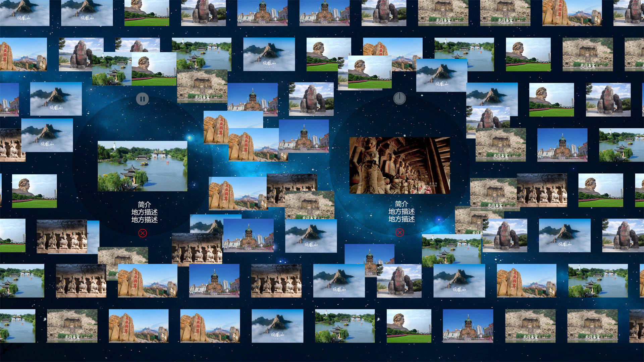Click the 简介 heading under the temple photo

pos(401,204)
